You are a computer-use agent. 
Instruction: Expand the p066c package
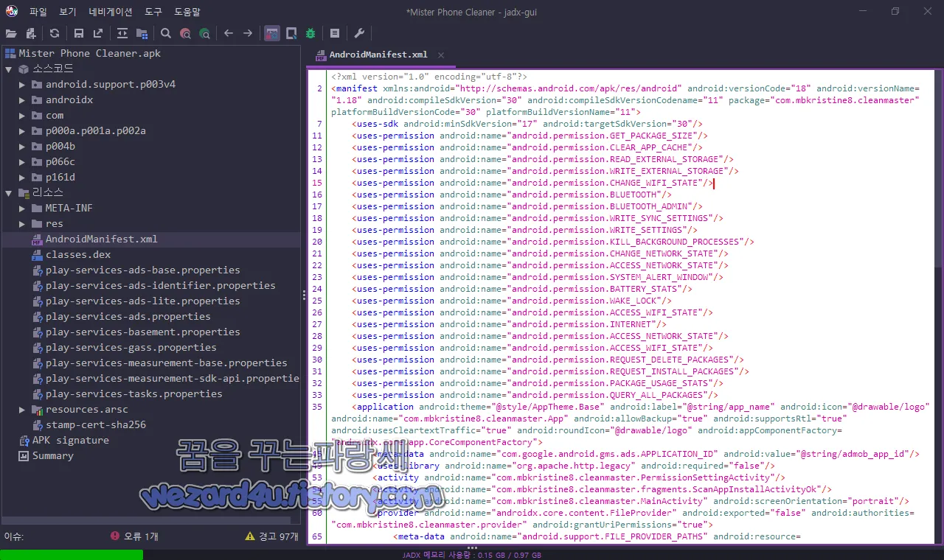tap(22, 162)
